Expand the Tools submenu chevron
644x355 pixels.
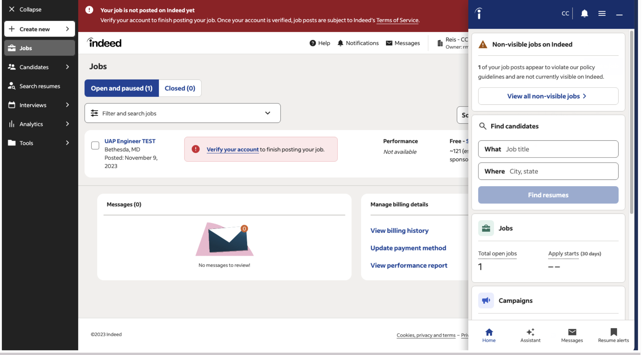point(67,143)
